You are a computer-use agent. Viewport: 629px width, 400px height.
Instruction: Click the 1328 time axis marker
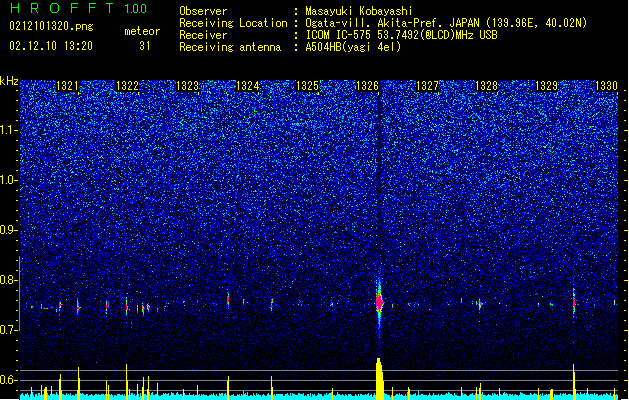[487, 86]
